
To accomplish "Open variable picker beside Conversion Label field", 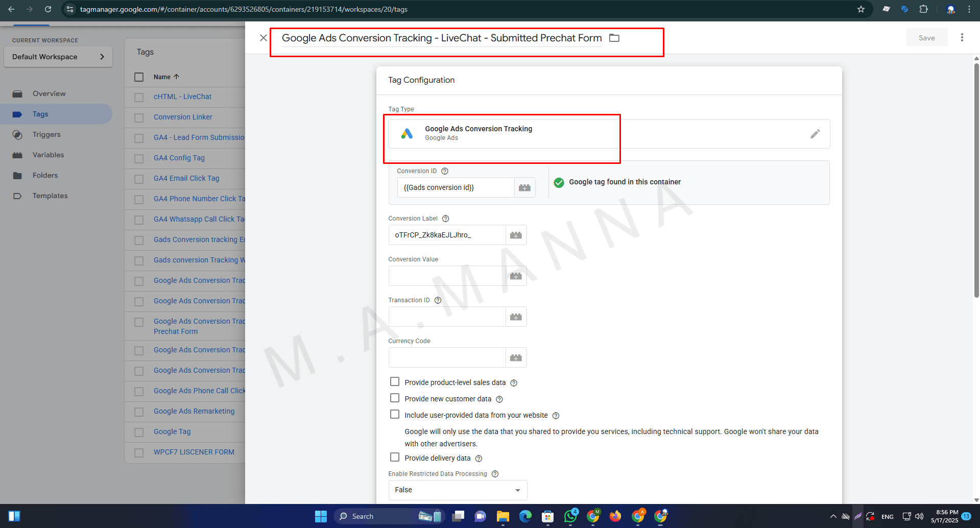I will [x=516, y=235].
